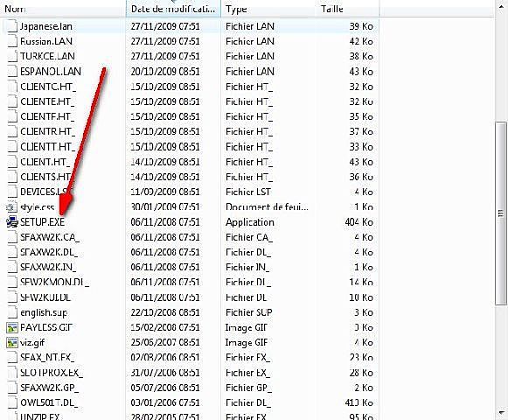Select the Russian.LAN file name

tap(46, 41)
